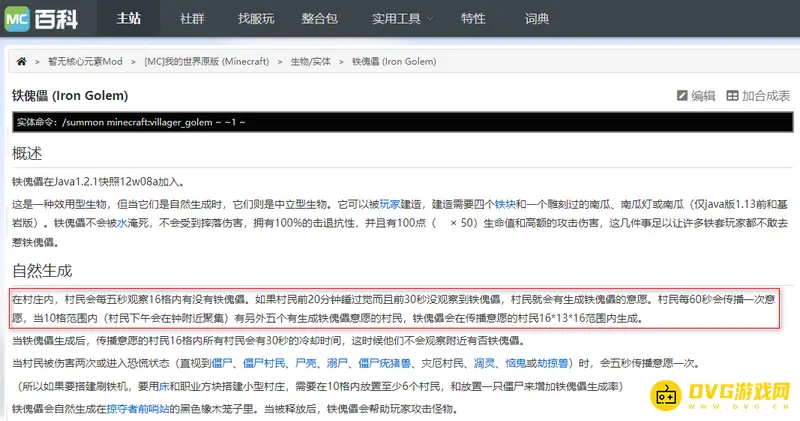Open the 词典 navigation tab

[x=537, y=18]
